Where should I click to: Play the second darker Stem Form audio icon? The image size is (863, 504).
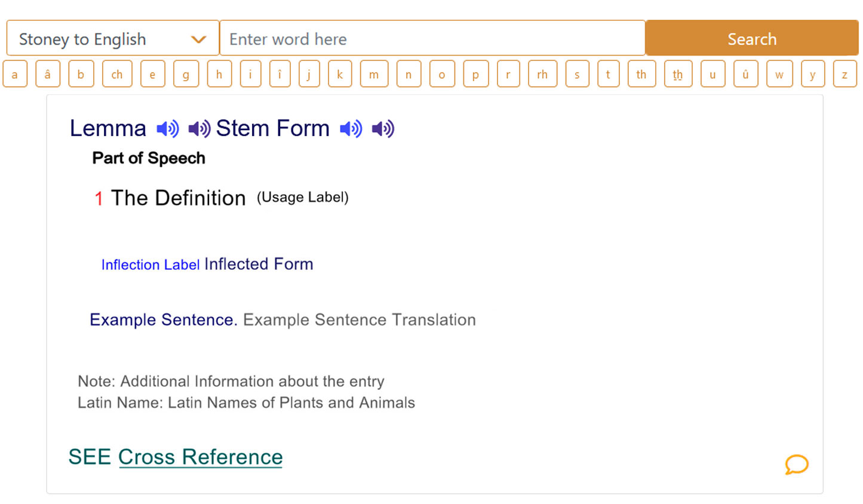point(383,129)
